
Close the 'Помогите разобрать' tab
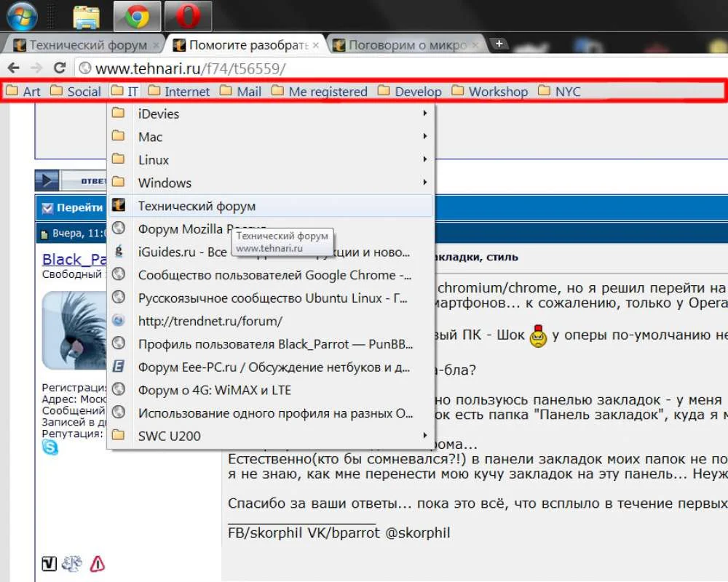(316, 46)
